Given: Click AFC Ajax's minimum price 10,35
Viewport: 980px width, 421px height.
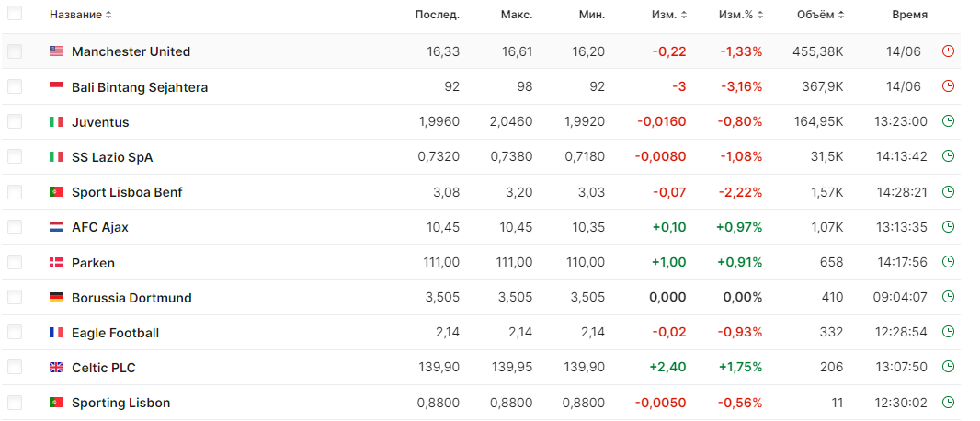Looking at the screenshot, I should click(x=587, y=227).
